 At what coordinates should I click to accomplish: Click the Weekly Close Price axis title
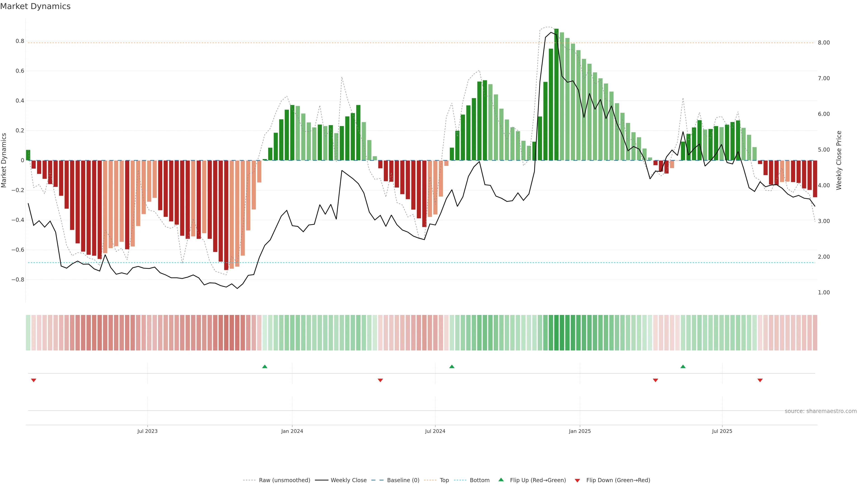(839, 160)
